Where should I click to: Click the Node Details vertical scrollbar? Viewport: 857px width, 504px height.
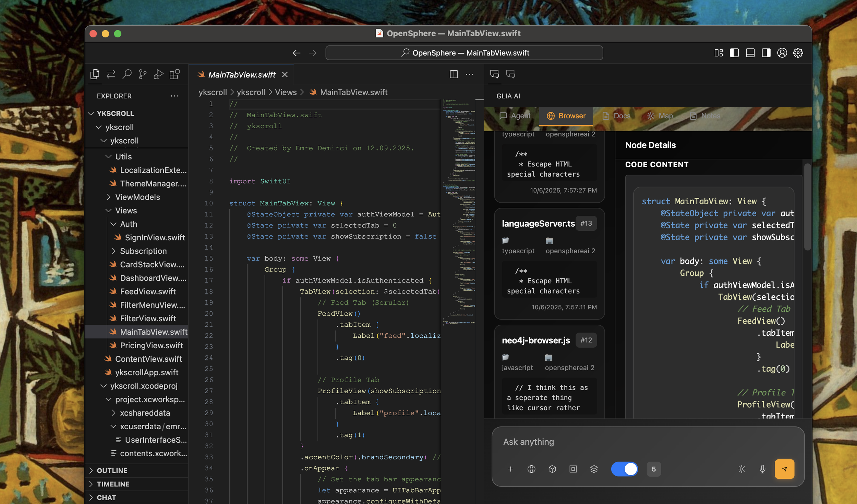tap(807, 207)
